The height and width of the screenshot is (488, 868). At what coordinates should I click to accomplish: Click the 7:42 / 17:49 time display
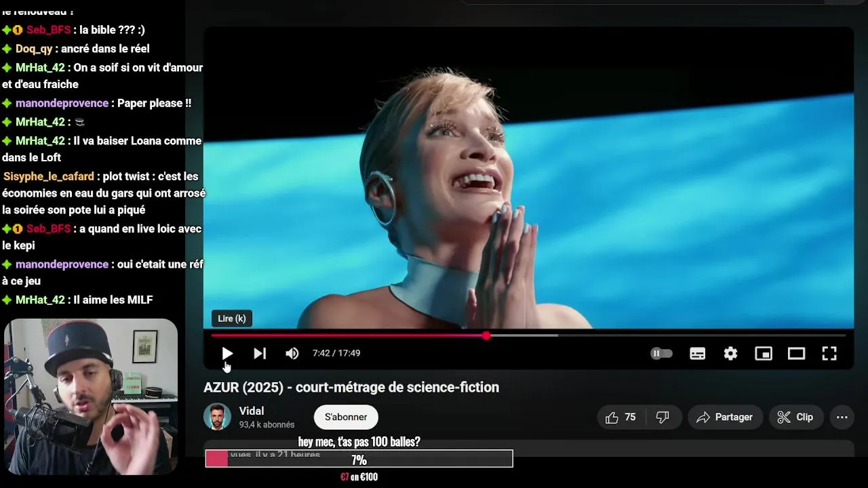pyautogui.click(x=336, y=353)
